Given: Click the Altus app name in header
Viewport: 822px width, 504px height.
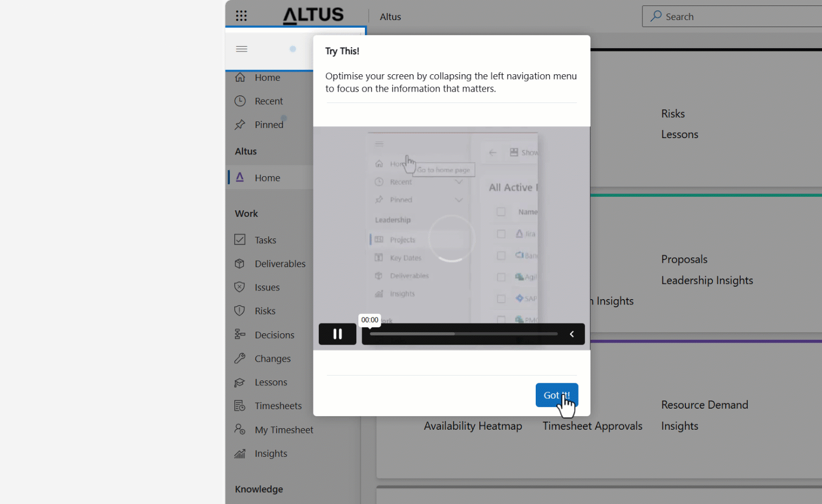Looking at the screenshot, I should (390, 17).
